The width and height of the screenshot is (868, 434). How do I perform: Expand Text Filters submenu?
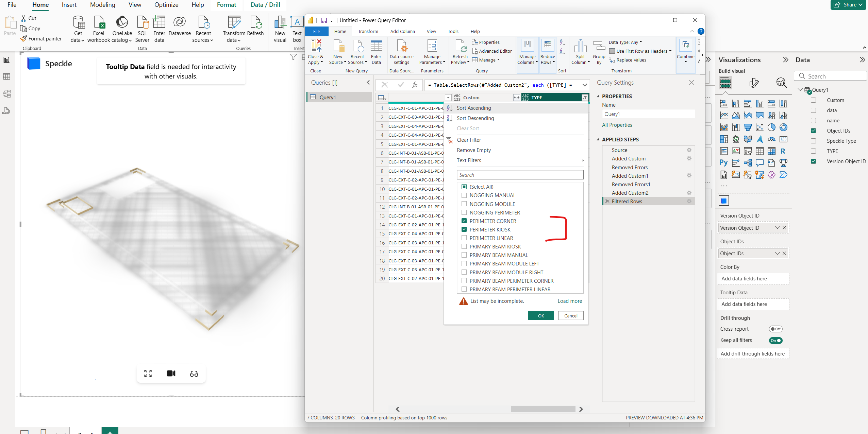pos(519,160)
